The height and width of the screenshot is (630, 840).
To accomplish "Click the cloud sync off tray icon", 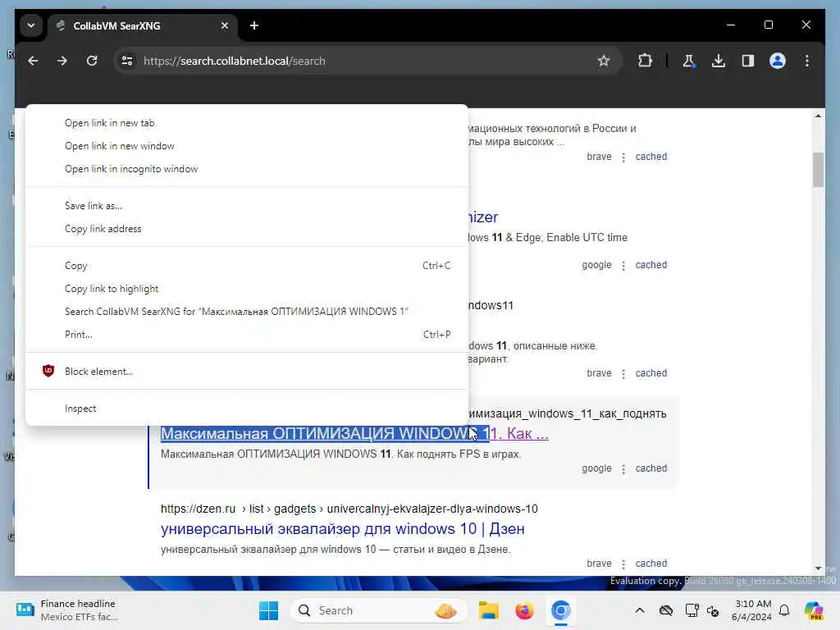I will (666, 610).
